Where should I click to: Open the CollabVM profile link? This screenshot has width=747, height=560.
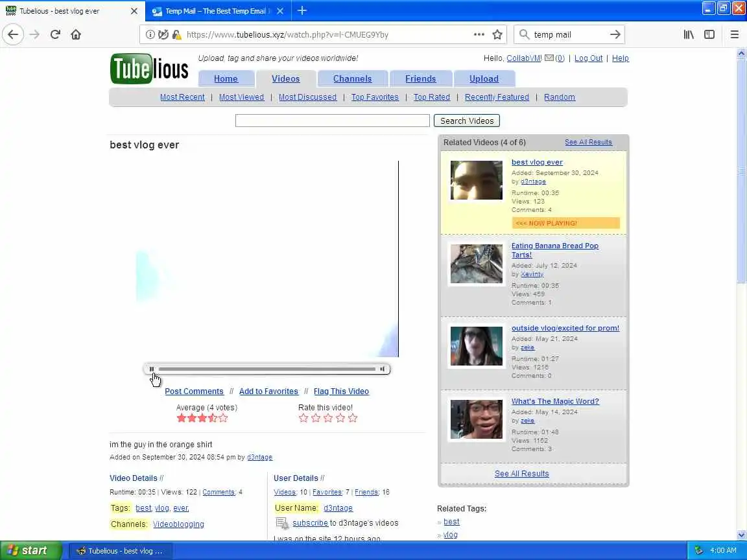[523, 58]
